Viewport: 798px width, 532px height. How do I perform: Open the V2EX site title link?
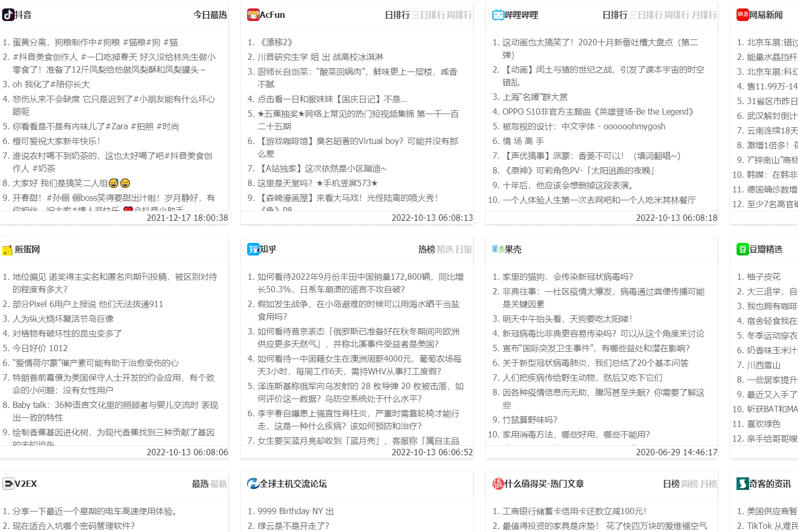pyautogui.click(x=26, y=484)
